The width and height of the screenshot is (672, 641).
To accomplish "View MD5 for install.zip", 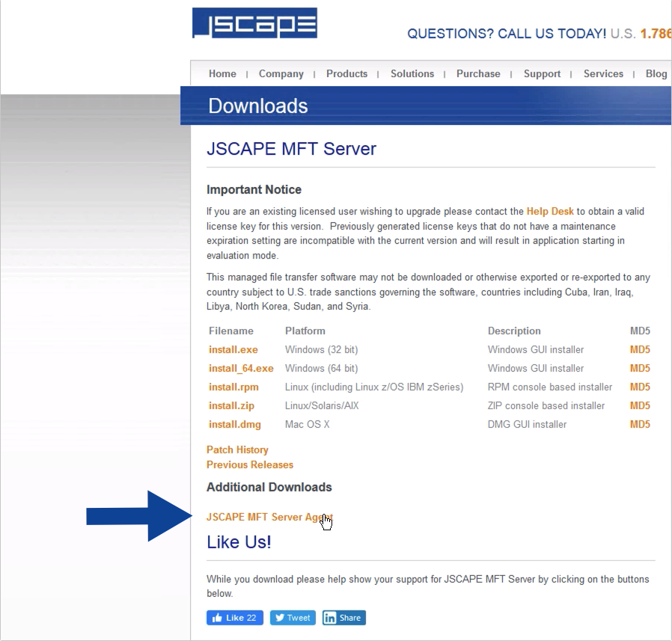I will [x=640, y=405].
